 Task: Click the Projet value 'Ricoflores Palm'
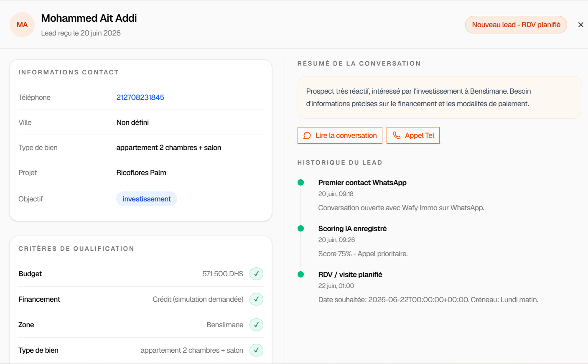point(141,173)
